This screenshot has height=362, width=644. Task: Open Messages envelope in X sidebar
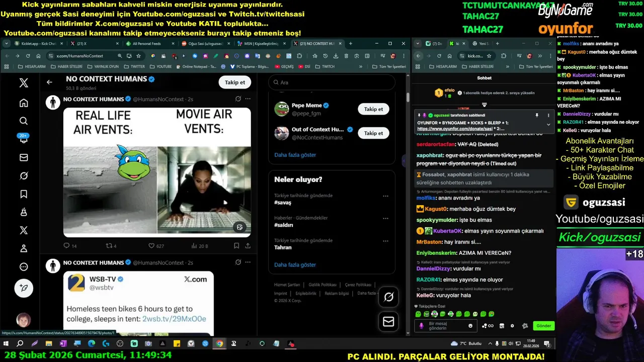click(x=24, y=157)
